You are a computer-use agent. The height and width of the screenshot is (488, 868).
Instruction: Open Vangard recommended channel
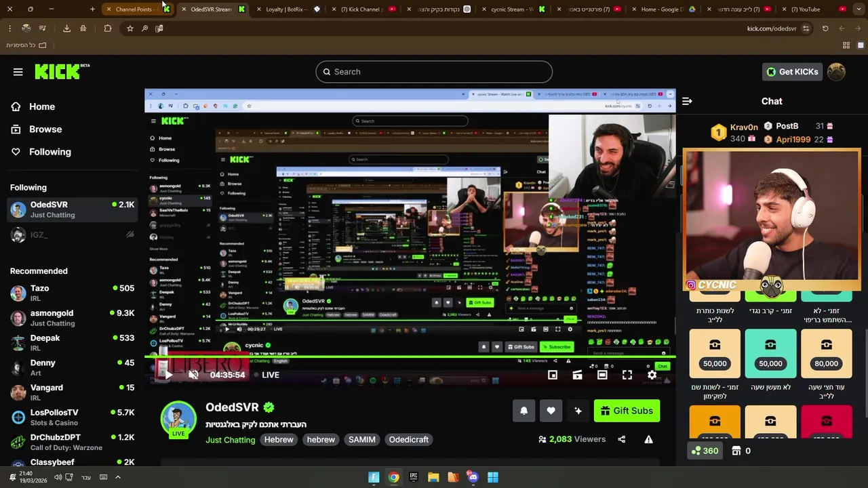pos(73,392)
